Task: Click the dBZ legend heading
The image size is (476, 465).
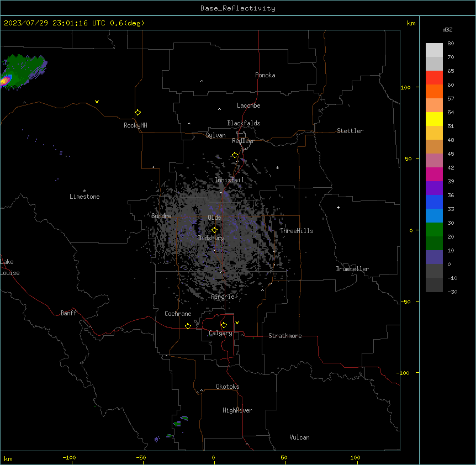Action: (447, 29)
